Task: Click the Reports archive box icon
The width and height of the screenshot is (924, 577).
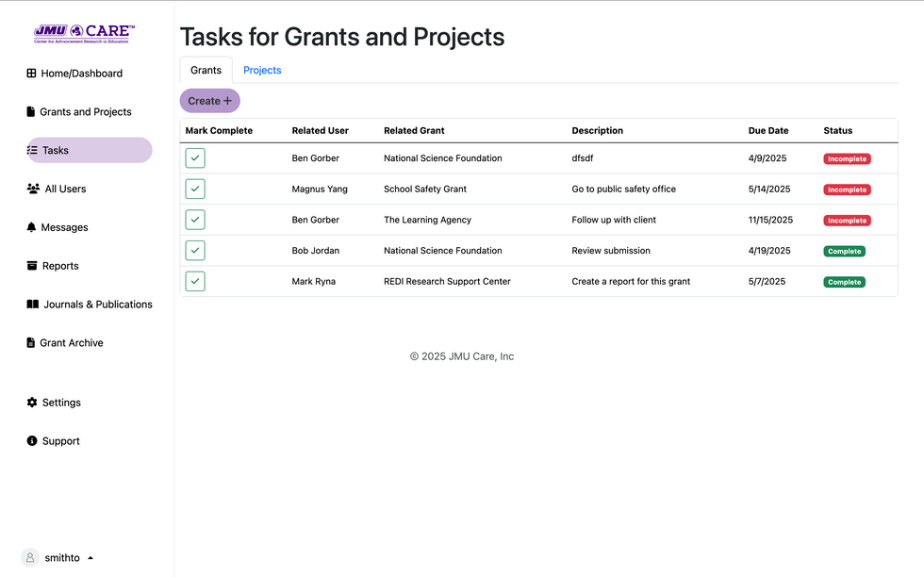Action: click(x=32, y=266)
